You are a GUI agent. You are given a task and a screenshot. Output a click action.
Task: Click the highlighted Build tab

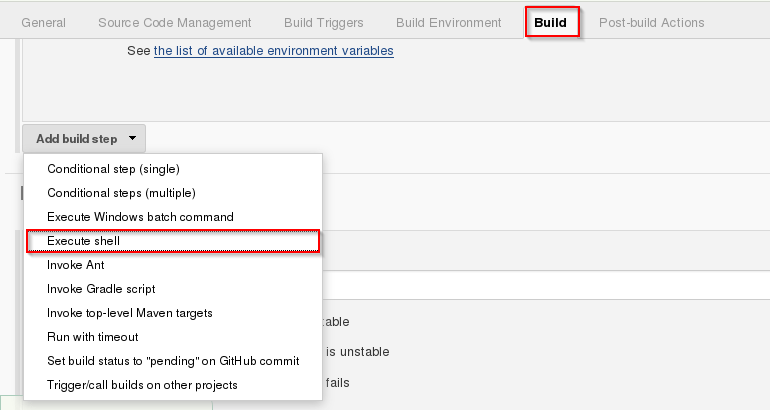(x=551, y=22)
